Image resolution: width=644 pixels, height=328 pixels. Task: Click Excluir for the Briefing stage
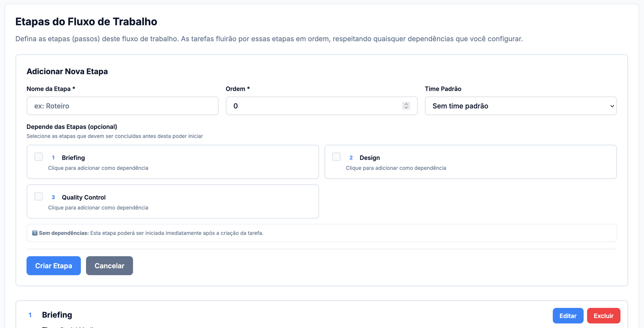[x=603, y=316]
